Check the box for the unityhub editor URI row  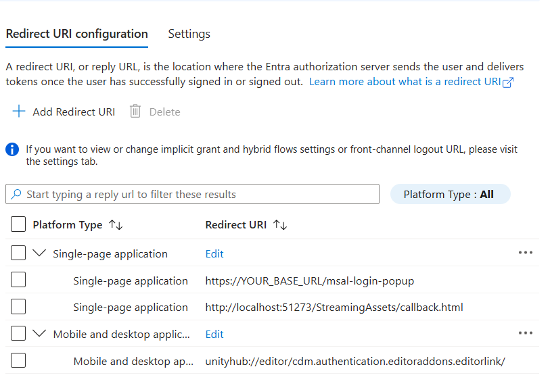(x=19, y=361)
